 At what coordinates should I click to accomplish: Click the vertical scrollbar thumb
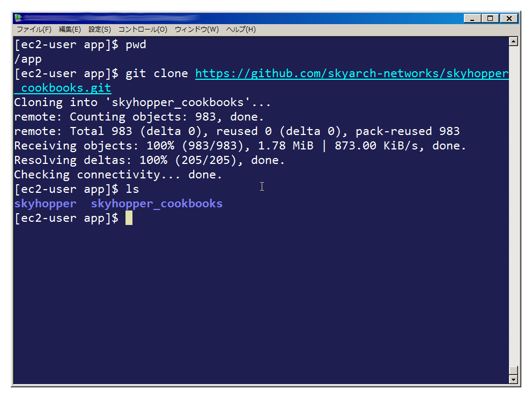point(513,371)
